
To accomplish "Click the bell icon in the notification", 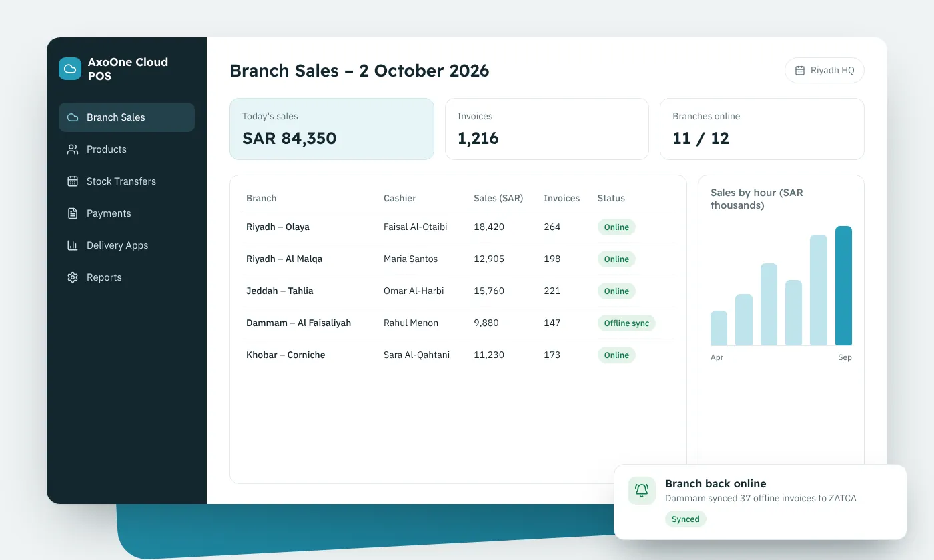I will click(x=642, y=491).
